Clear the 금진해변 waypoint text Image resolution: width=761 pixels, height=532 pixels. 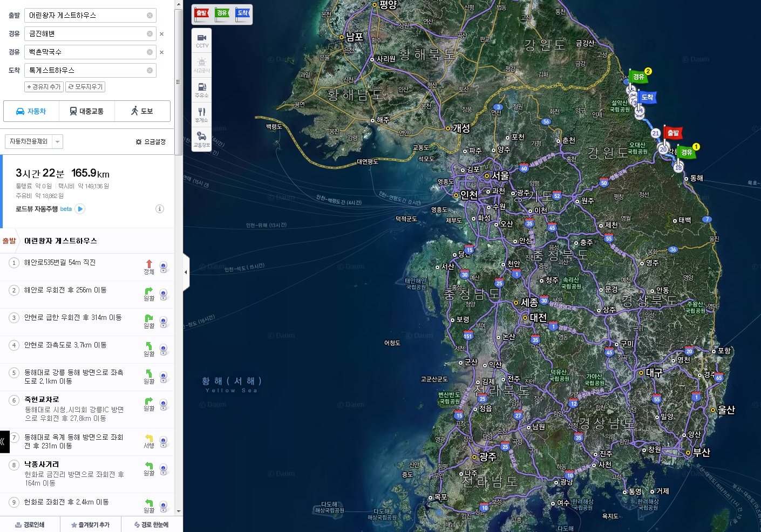point(150,34)
